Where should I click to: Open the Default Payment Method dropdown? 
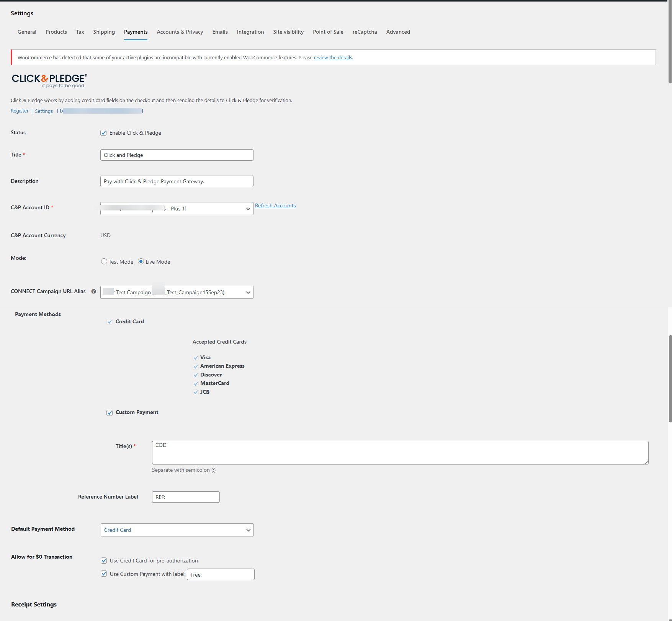[177, 530]
